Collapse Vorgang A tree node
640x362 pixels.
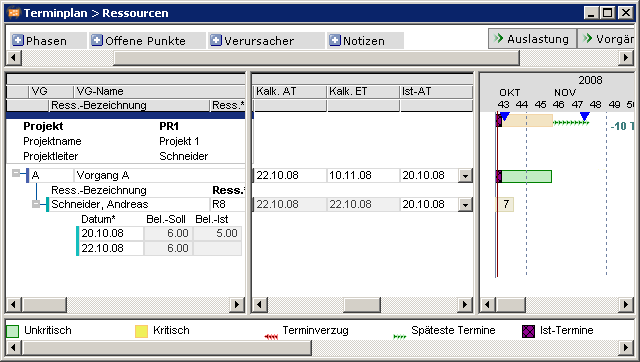coord(16,173)
